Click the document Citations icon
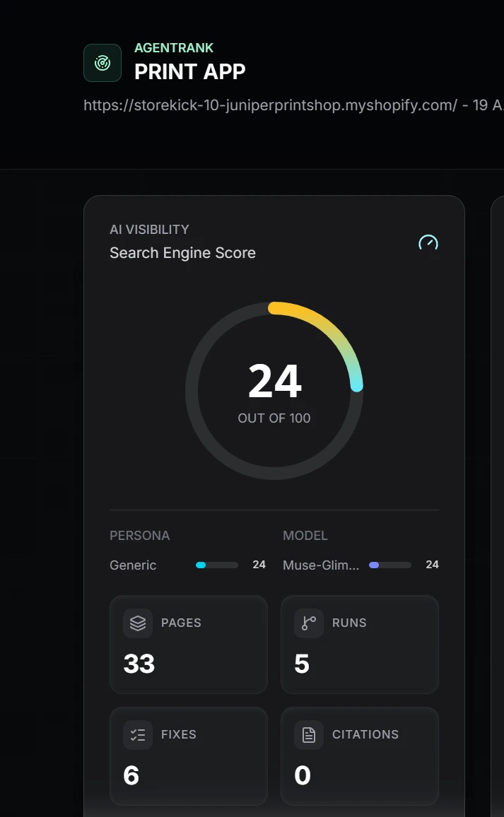Viewport: 504px width, 817px height. pyautogui.click(x=309, y=735)
